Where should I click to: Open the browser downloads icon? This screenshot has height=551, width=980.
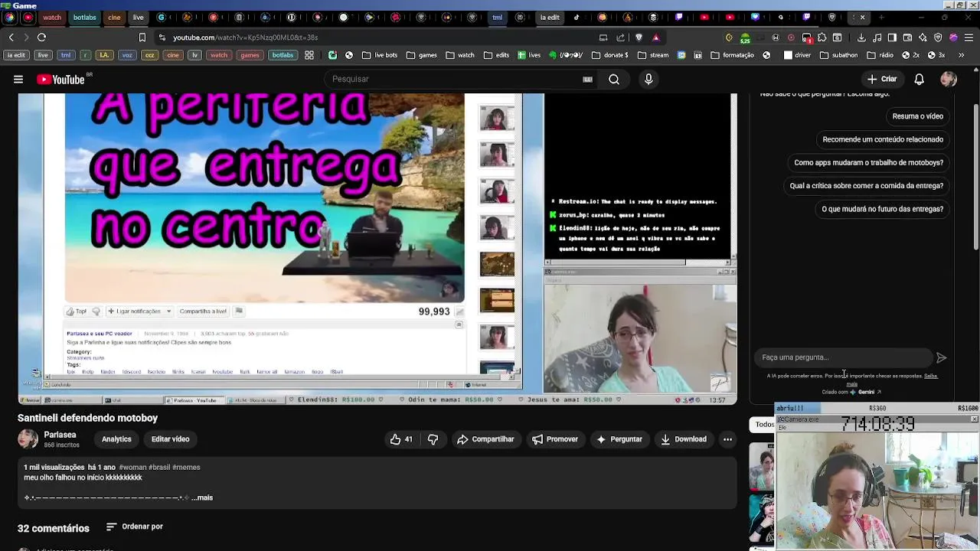[861, 37]
